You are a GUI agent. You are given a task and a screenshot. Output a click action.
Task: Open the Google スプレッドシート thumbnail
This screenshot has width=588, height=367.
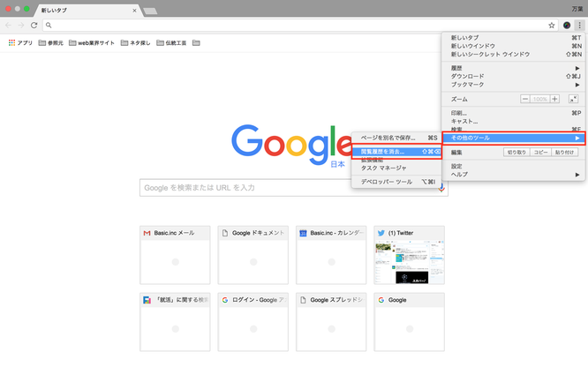[x=331, y=322]
